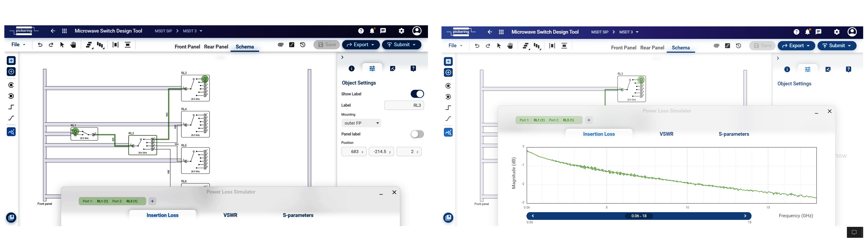The width and height of the screenshot is (868, 246).
Task: Click the apps grid icon in left window header
Action: coord(64,31)
